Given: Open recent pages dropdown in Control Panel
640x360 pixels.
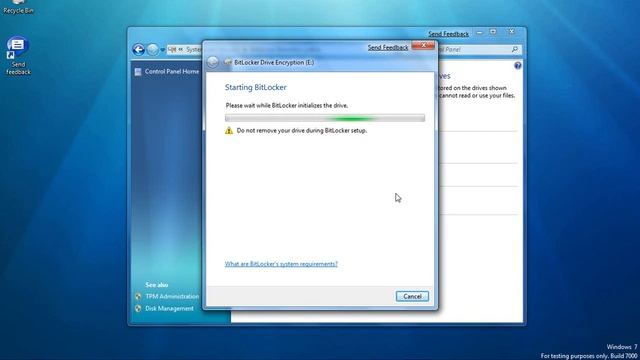Looking at the screenshot, I should 162,50.
